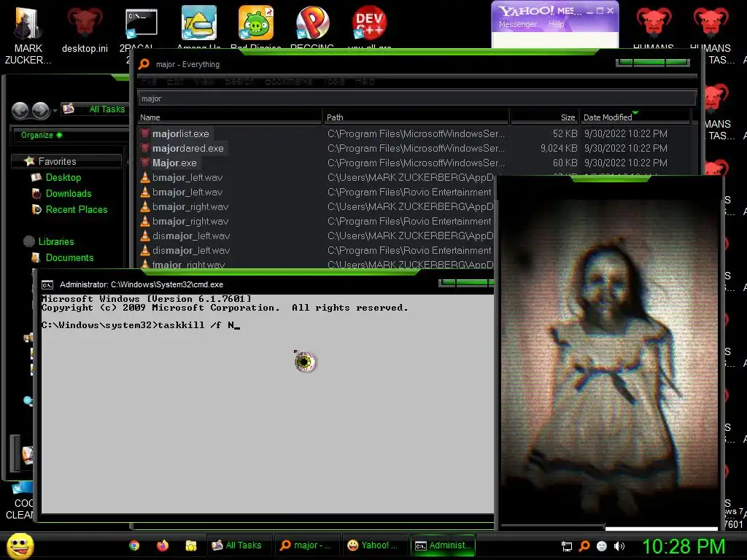Image resolution: width=747 pixels, height=560 pixels.
Task: Click the Yahoo Messenger face tray icon
Action: (602, 546)
